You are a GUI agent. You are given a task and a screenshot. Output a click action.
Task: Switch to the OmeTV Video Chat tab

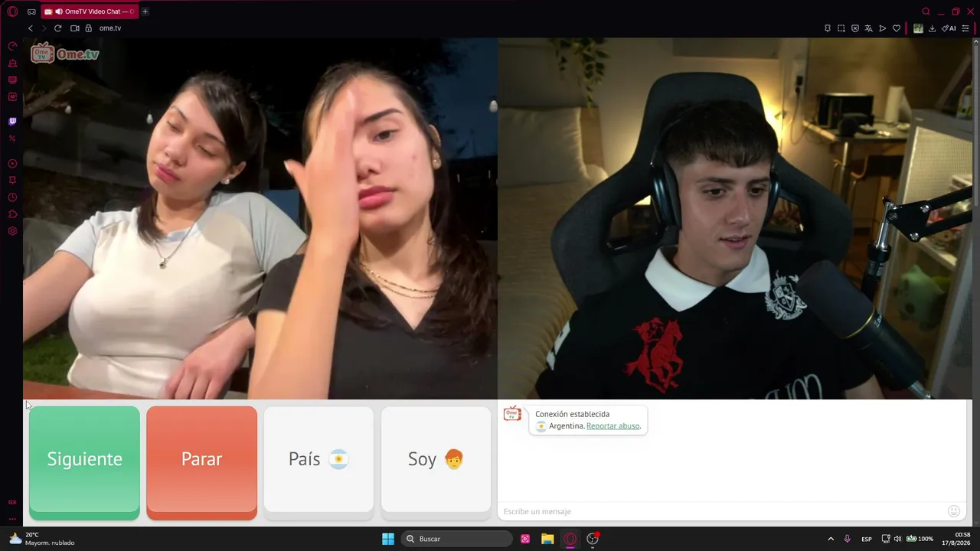[90, 11]
